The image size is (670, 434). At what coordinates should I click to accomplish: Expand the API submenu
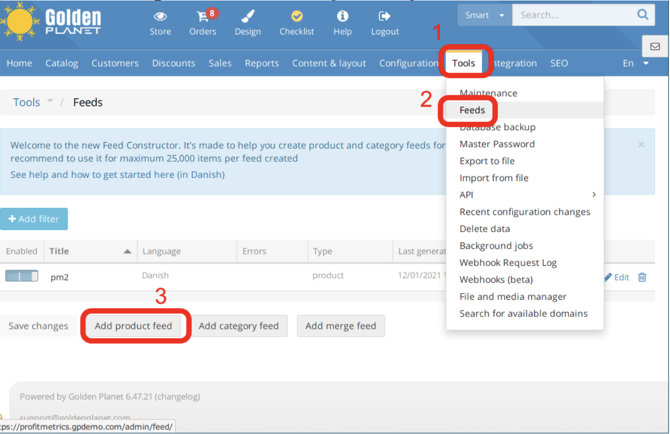(x=593, y=195)
